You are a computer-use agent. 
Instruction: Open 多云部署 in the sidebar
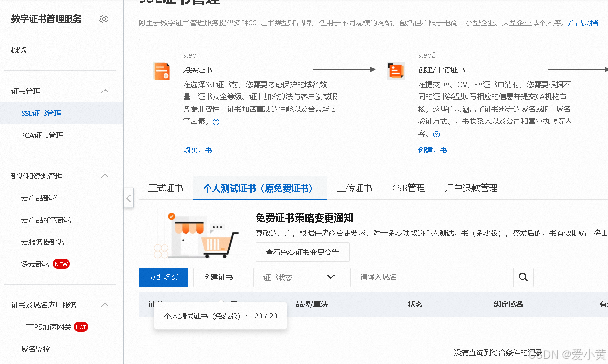35,264
